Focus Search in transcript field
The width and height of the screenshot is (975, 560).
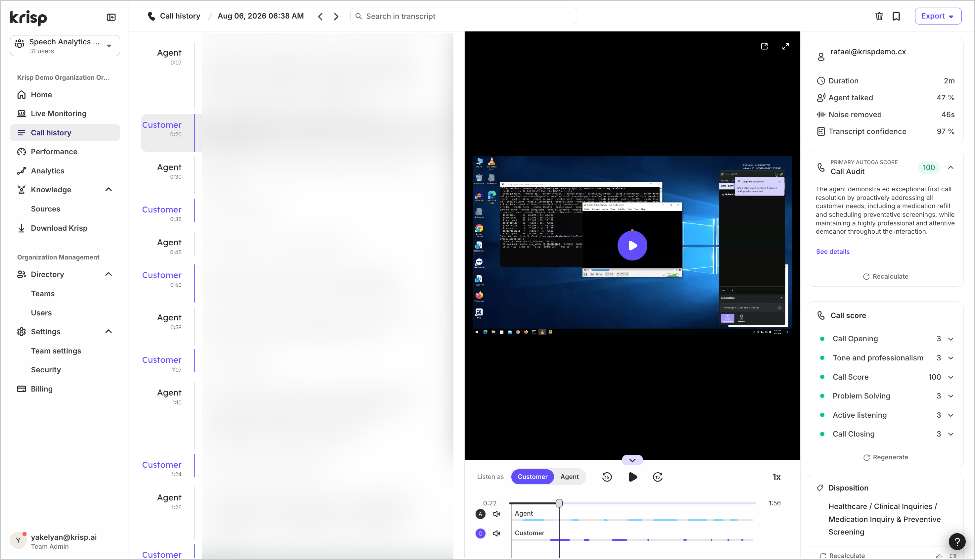tap(463, 16)
